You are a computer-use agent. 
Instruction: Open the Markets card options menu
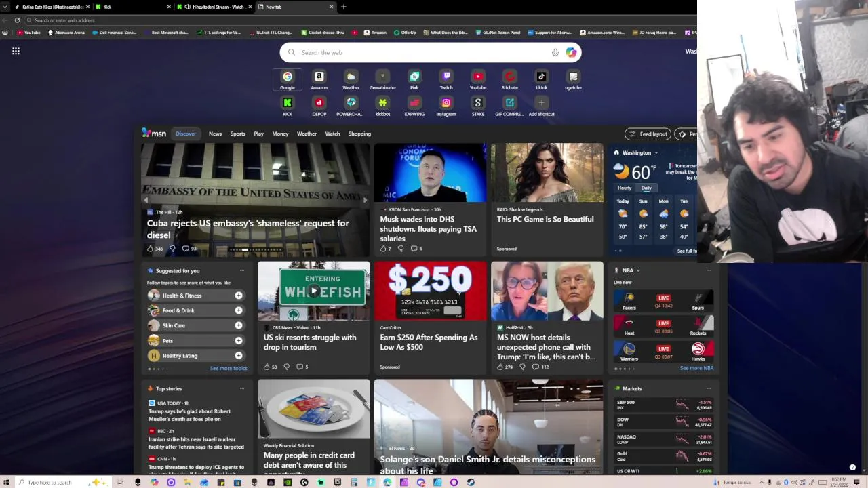(x=709, y=388)
